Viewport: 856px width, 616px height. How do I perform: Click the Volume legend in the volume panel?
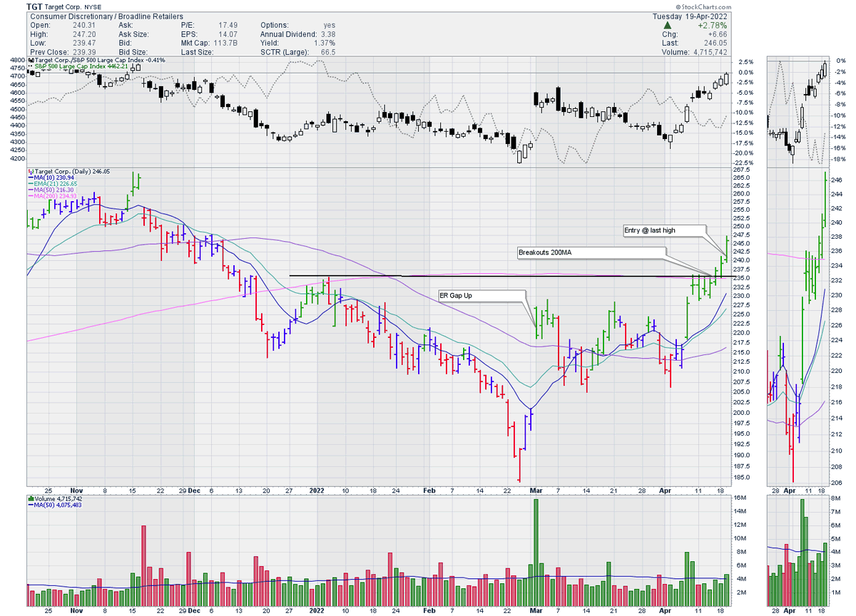[x=56, y=498]
